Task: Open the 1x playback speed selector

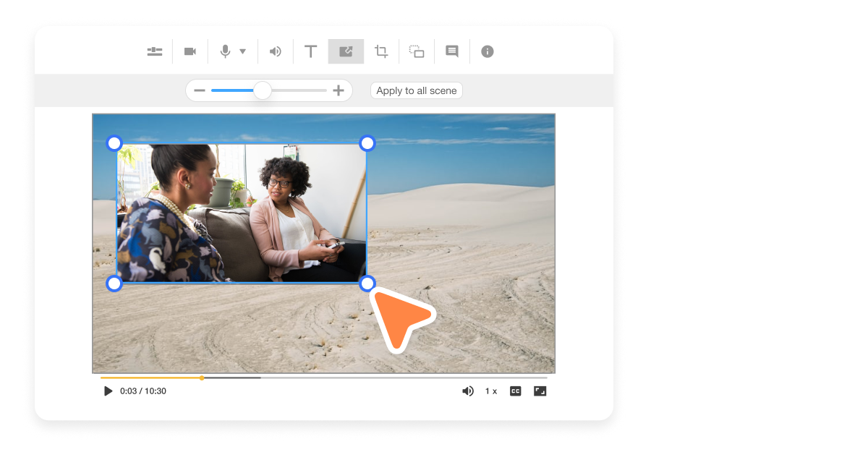Action: click(491, 391)
